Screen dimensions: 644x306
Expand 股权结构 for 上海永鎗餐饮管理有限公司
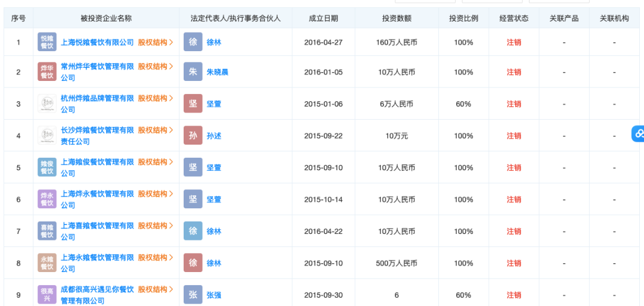156,257
